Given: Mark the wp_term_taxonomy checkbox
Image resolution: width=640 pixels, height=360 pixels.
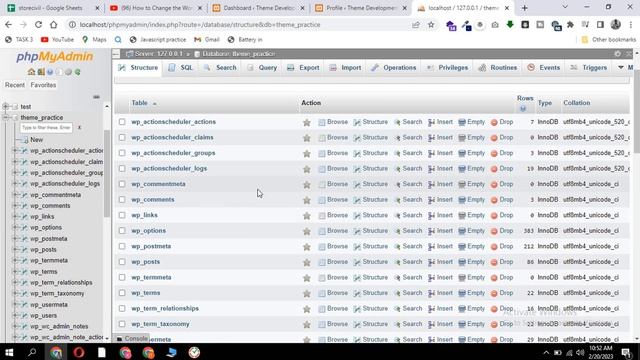Looking at the screenshot, I should [122, 324].
